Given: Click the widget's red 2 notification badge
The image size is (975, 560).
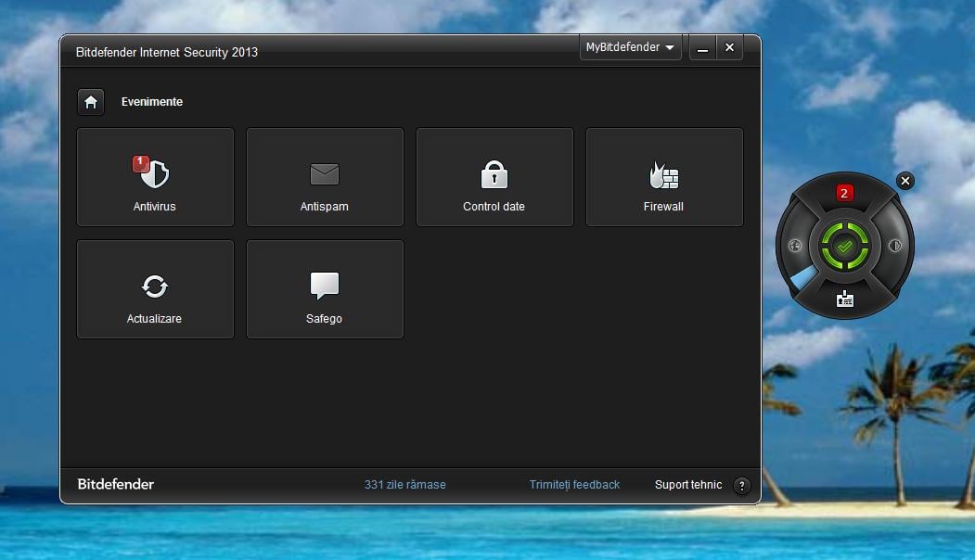Looking at the screenshot, I should [844, 193].
